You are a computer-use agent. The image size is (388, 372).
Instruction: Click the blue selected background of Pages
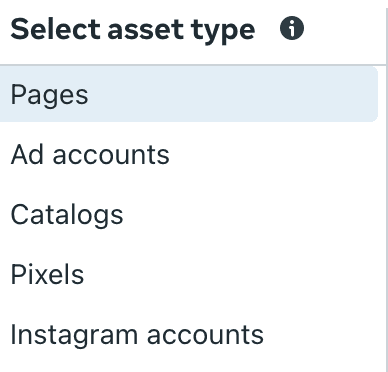click(233, 94)
